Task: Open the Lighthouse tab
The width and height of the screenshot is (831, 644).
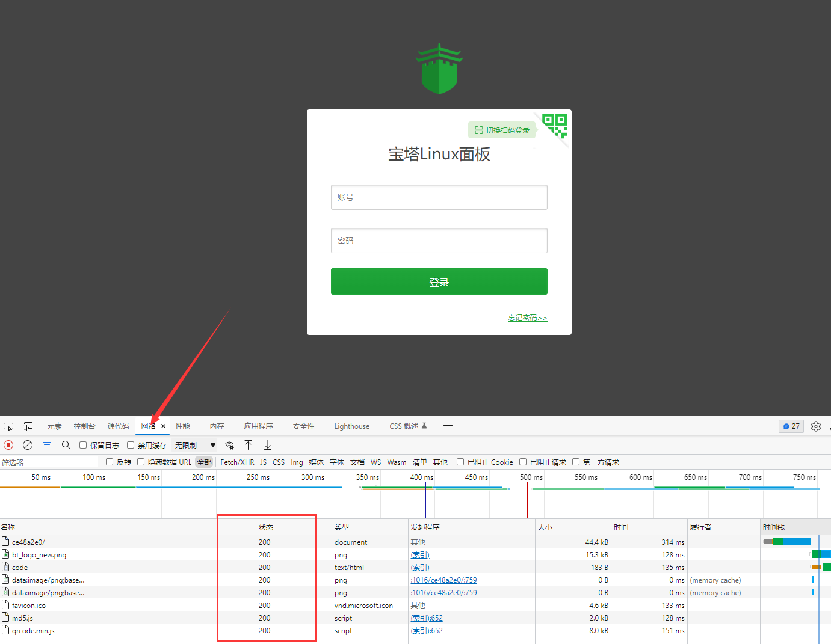Action: coord(352,426)
